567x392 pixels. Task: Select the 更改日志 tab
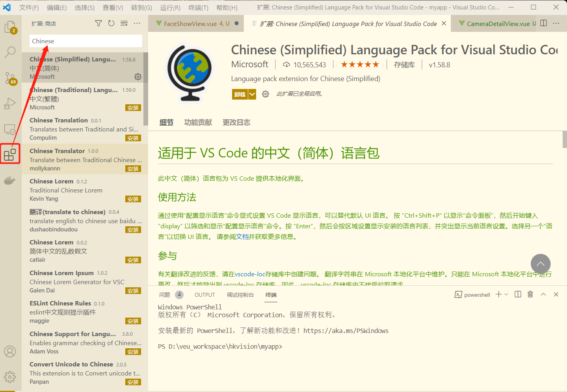236,122
